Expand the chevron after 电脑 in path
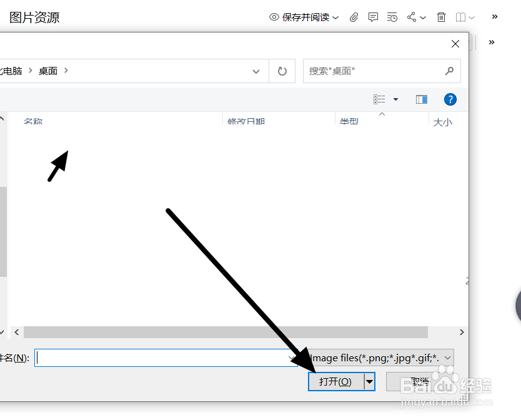Viewport: 521px width, 420px height. coord(30,71)
